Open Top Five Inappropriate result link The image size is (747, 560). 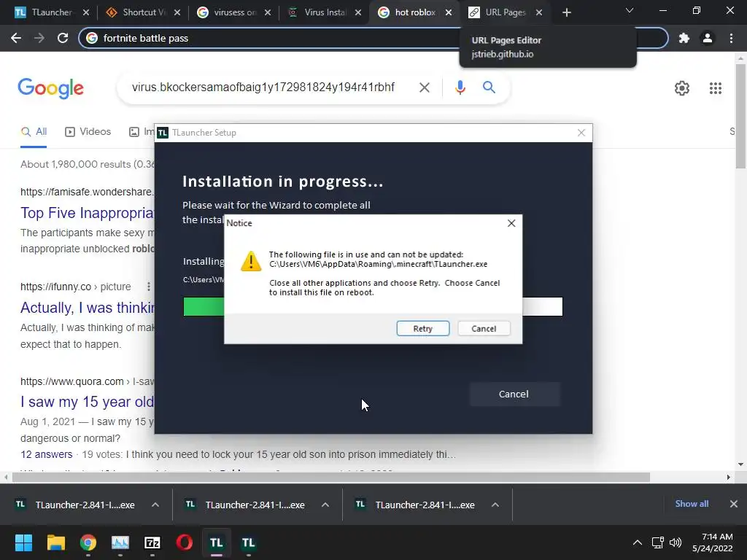[x=87, y=213]
